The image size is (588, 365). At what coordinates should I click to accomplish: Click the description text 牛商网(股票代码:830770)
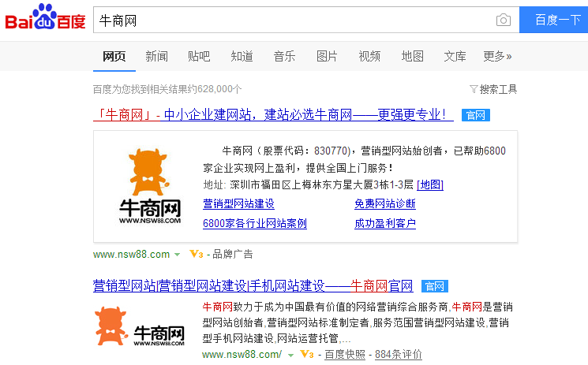287,151
